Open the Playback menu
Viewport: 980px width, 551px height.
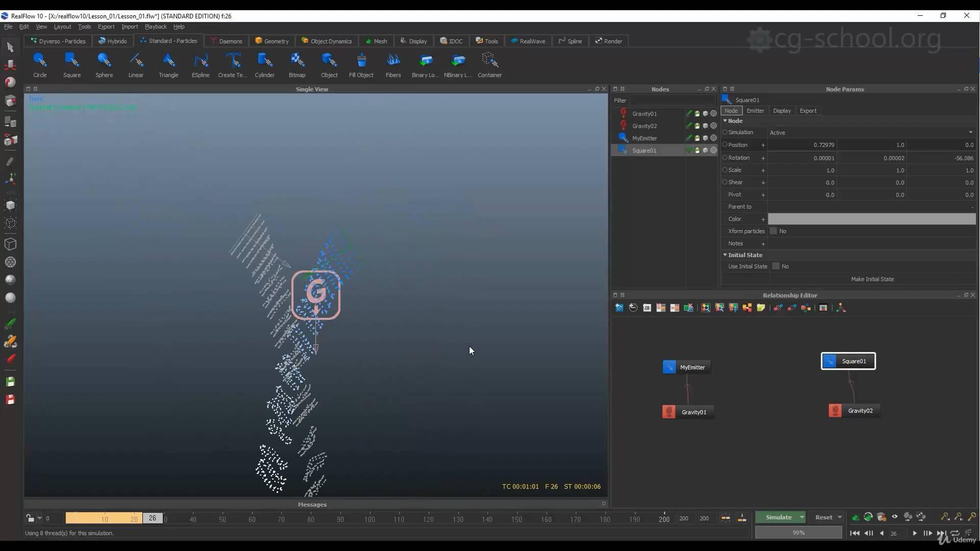155,27
